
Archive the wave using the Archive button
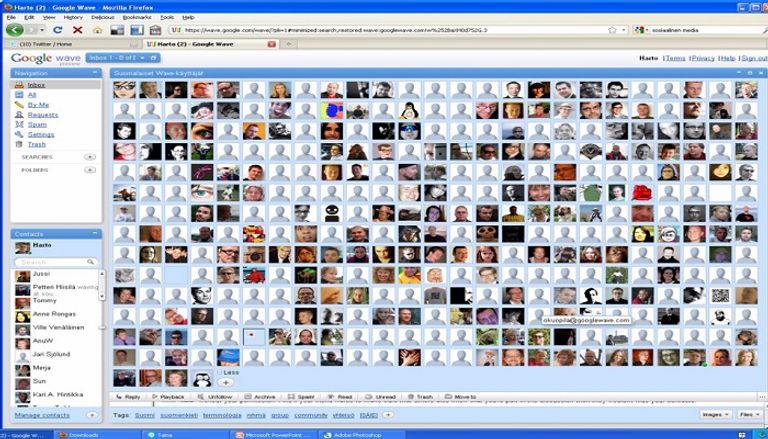click(x=259, y=397)
